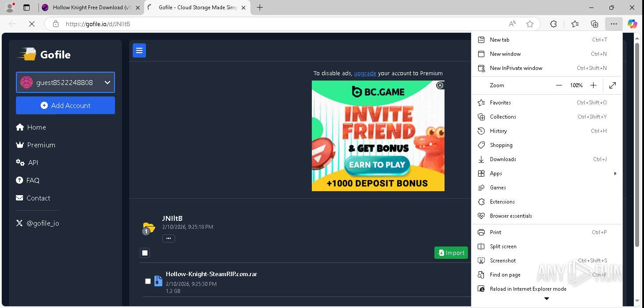This screenshot has height=308, width=644.
Task: Choose Shopping in the menu
Action: coord(547,145)
